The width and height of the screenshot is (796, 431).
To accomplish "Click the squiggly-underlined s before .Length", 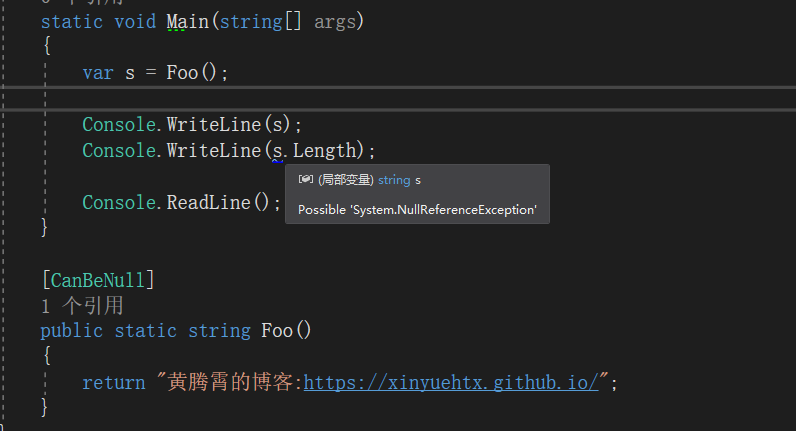I will click(x=277, y=150).
